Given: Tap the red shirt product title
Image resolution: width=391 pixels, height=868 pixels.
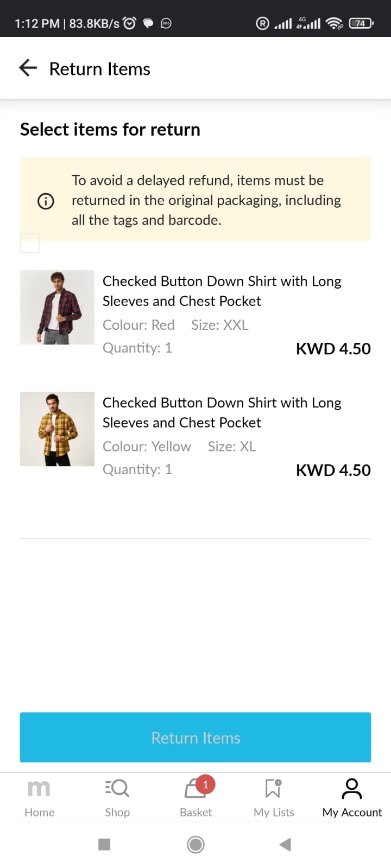Looking at the screenshot, I should pyautogui.click(x=222, y=291).
